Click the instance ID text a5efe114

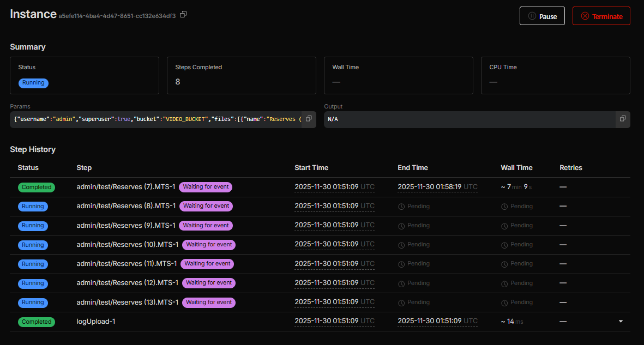tap(117, 16)
